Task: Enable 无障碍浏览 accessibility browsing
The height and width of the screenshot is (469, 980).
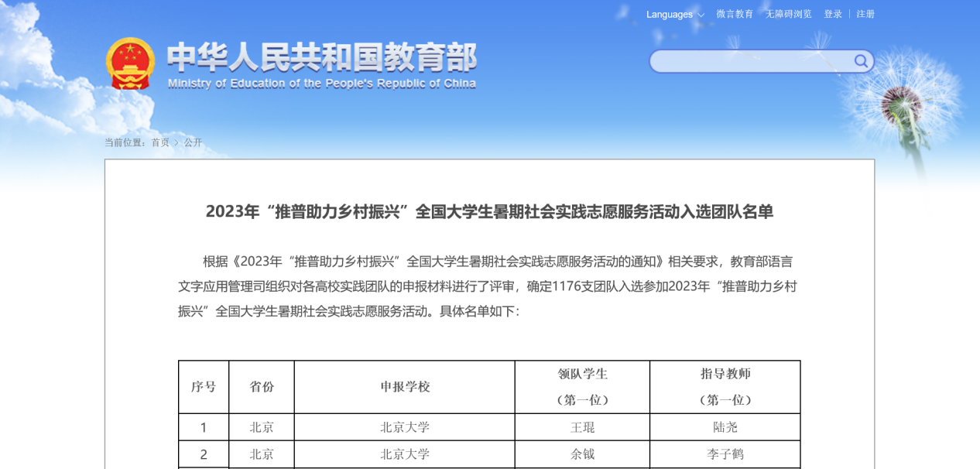Action: click(x=789, y=14)
